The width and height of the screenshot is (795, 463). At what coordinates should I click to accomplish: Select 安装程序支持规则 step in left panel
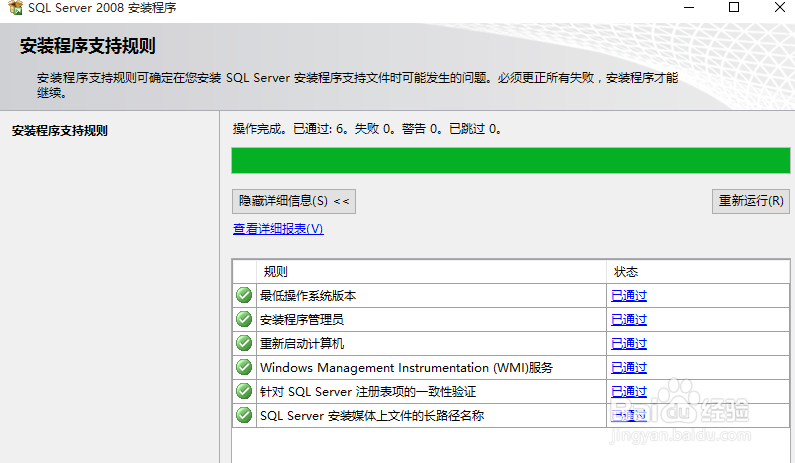point(60,131)
